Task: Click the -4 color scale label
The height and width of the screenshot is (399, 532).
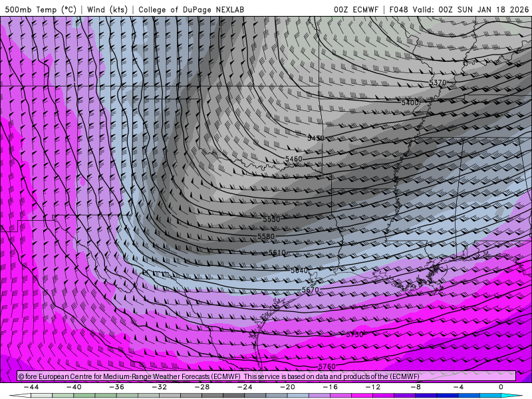Action: point(459,387)
